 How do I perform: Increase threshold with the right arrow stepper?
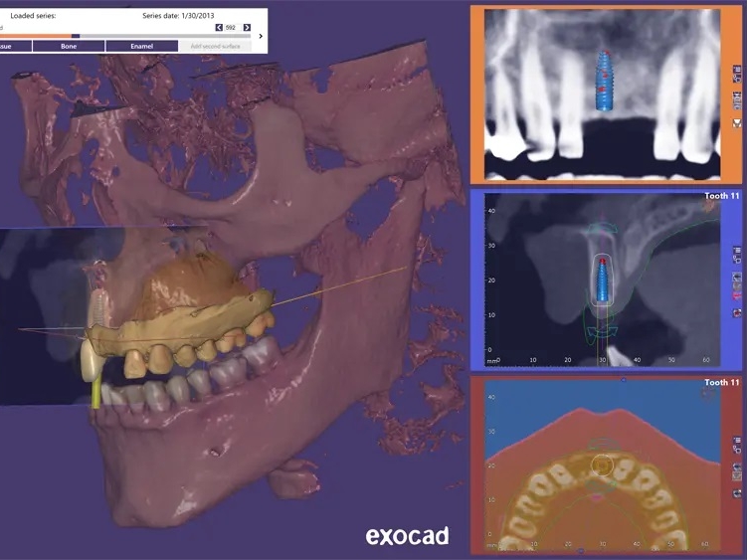click(247, 28)
